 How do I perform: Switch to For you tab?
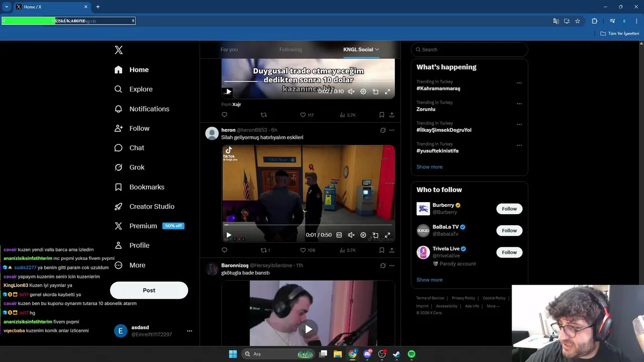229,49
